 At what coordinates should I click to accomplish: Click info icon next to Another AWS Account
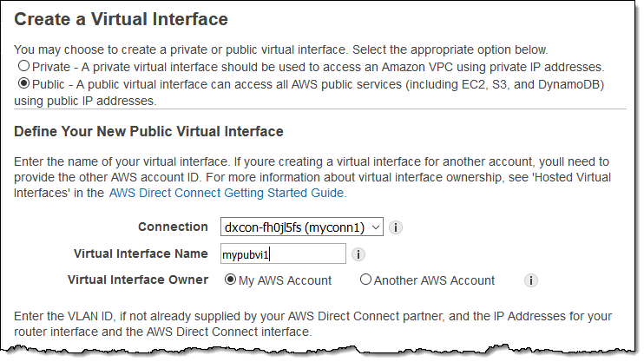[x=531, y=280]
